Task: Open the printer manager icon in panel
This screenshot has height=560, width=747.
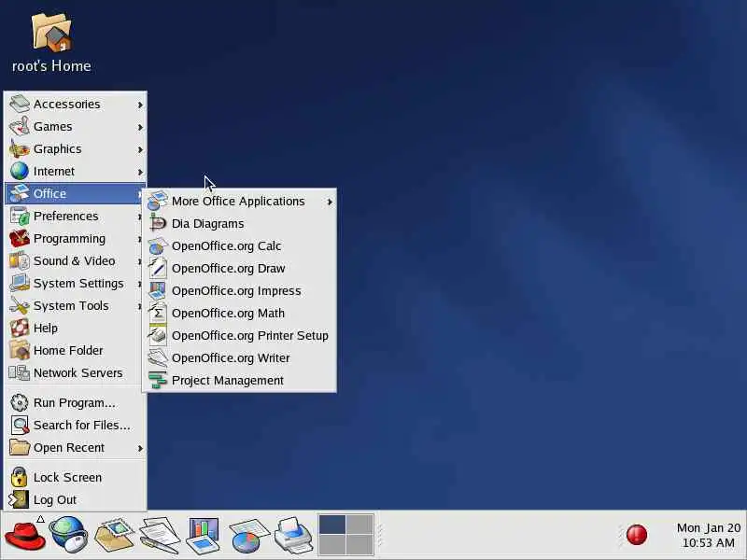Action: [294, 535]
